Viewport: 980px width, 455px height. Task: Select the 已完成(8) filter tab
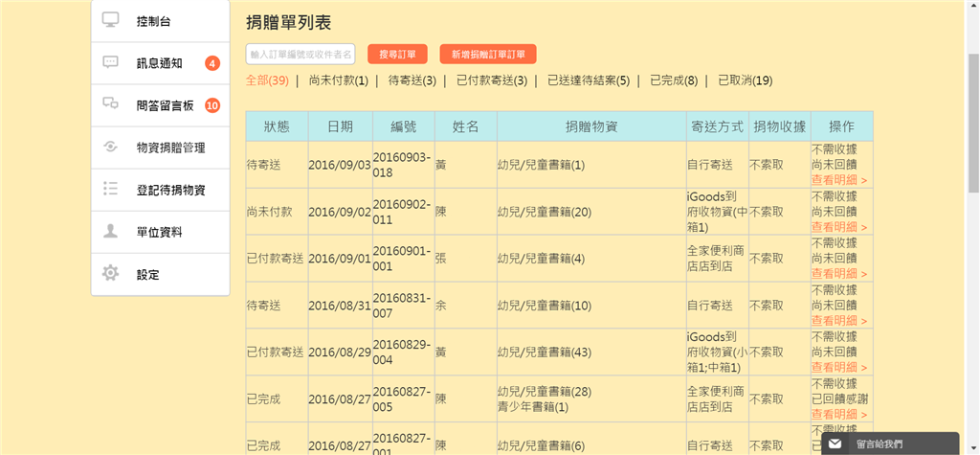674,80
